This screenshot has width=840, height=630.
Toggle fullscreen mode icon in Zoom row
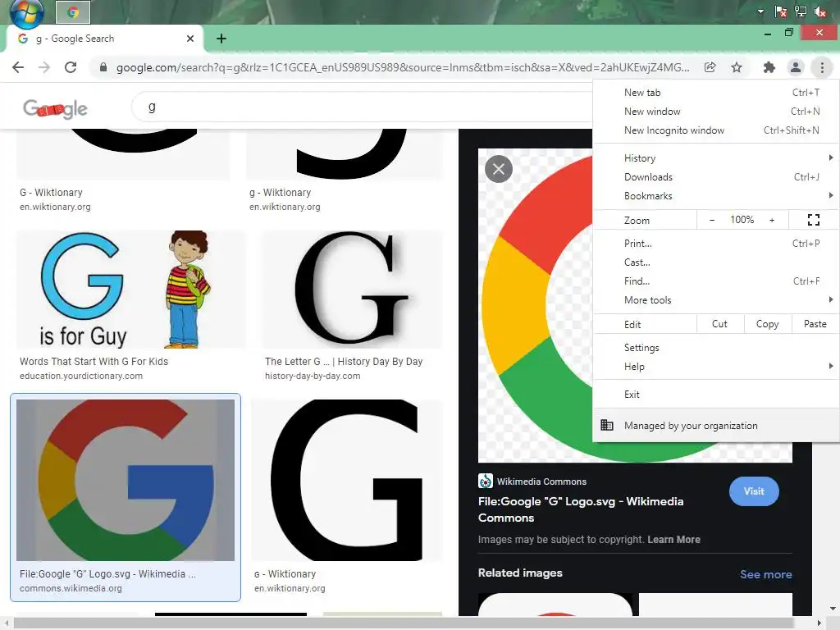click(x=813, y=220)
